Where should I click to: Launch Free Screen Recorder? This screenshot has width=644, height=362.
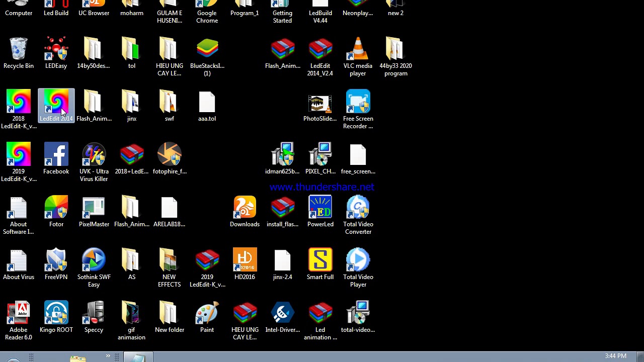coord(358,109)
